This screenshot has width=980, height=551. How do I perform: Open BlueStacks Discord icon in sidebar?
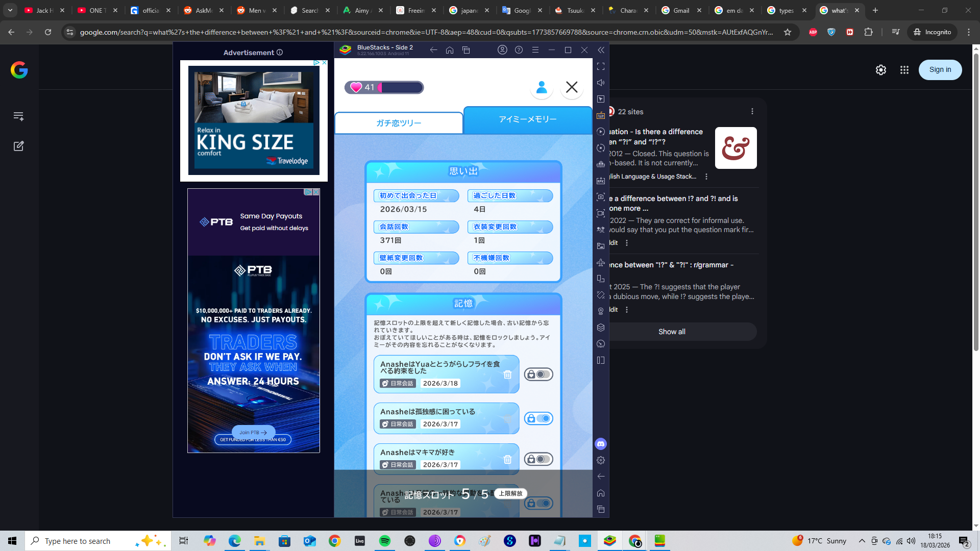click(601, 444)
